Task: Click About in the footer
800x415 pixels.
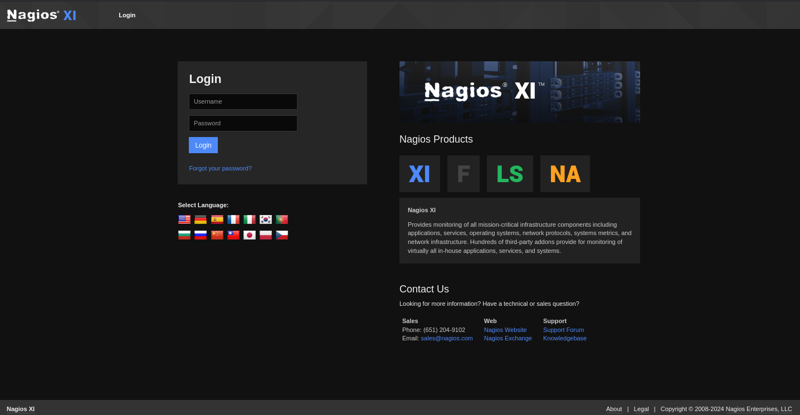Action: click(x=614, y=409)
